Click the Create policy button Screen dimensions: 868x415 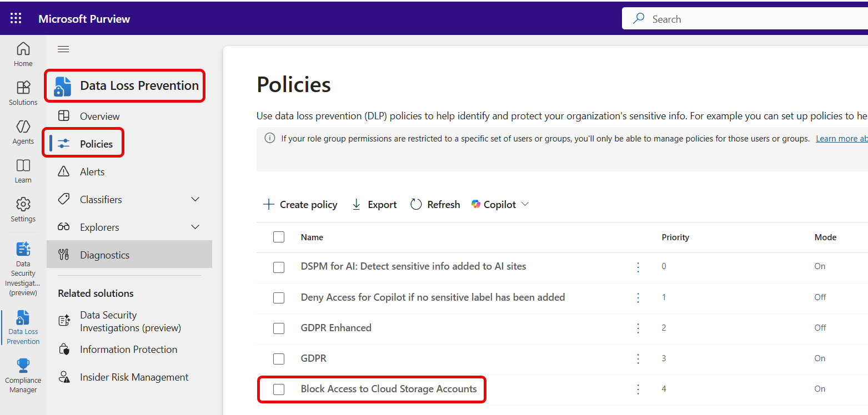(x=300, y=204)
